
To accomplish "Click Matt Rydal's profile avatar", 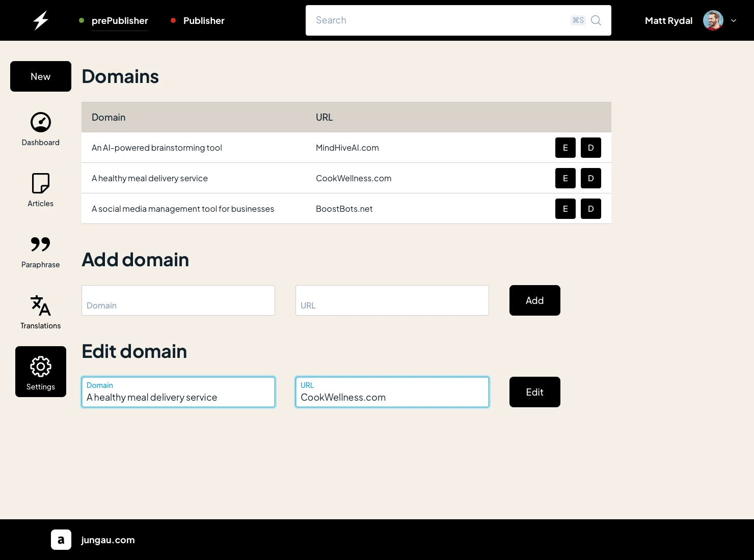I will pyautogui.click(x=713, y=20).
